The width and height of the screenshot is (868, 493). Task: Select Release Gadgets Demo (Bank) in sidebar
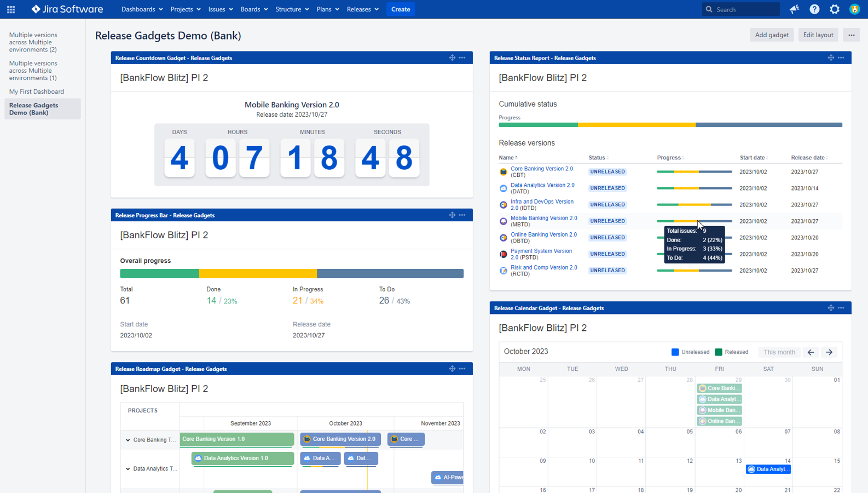coord(43,109)
